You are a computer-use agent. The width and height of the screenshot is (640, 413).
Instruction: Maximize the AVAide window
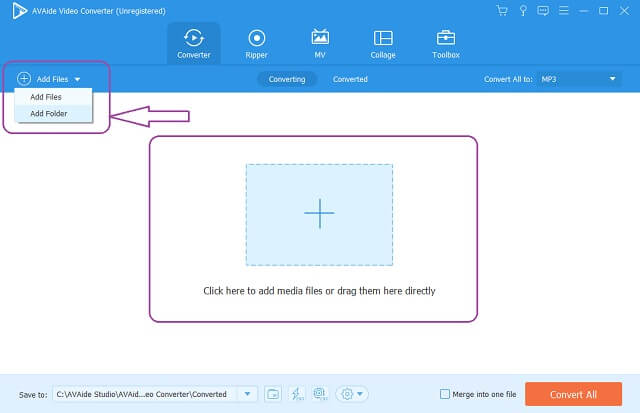point(604,11)
